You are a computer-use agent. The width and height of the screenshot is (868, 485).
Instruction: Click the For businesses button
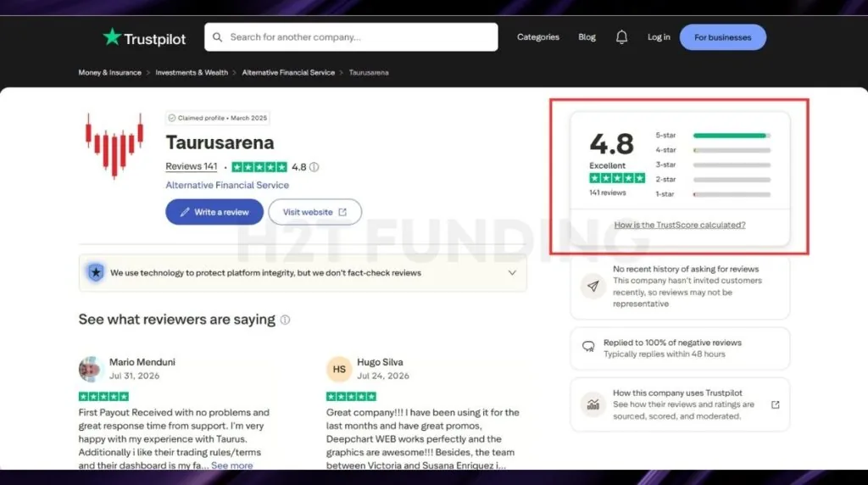tap(722, 37)
